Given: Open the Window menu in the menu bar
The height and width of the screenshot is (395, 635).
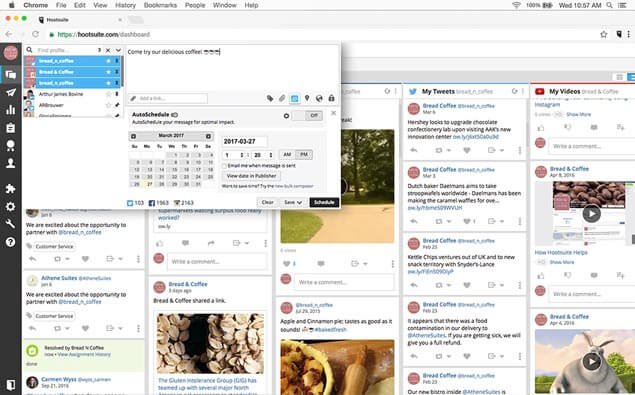Looking at the screenshot, I should (x=224, y=5).
